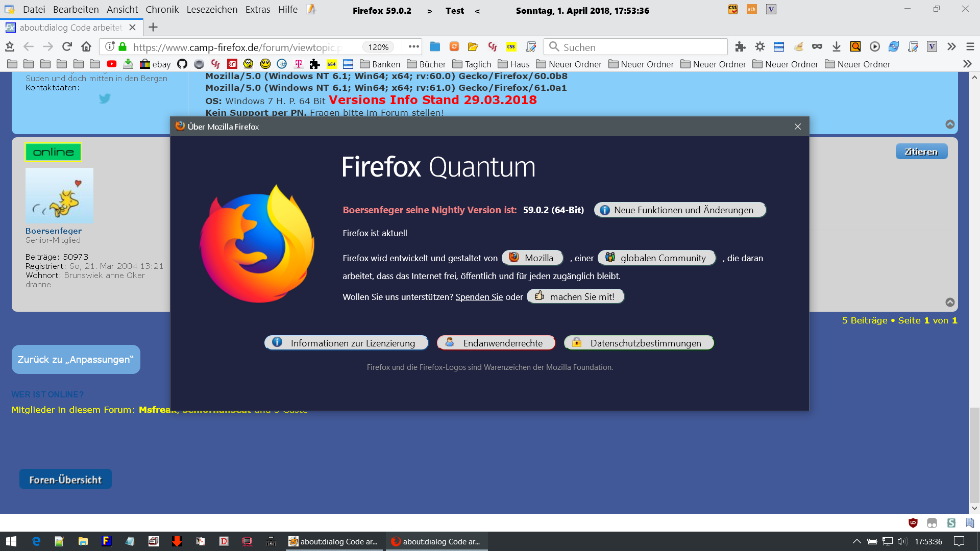The image size is (980, 551).
Task: Open the page actions three-dots menu
Action: click(414, 47)
